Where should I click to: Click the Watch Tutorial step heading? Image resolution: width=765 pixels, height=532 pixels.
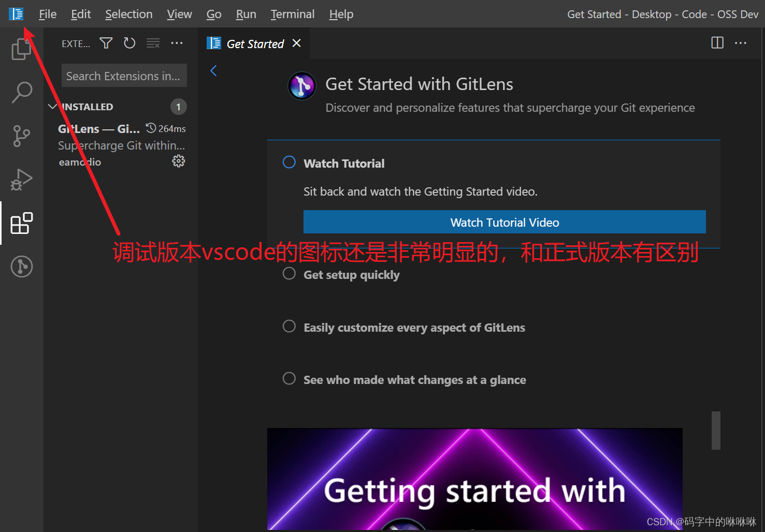pyautogui.click(x=344, y=164)
